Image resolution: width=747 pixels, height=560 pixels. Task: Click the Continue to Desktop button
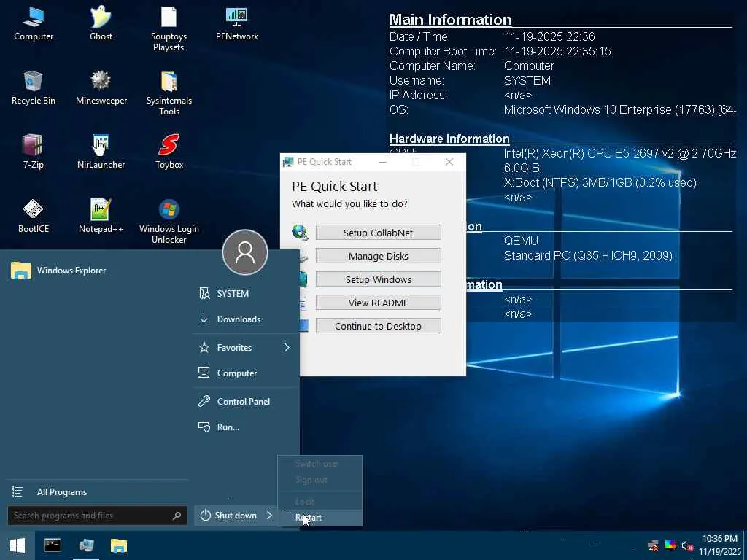[x=379, y=326]
